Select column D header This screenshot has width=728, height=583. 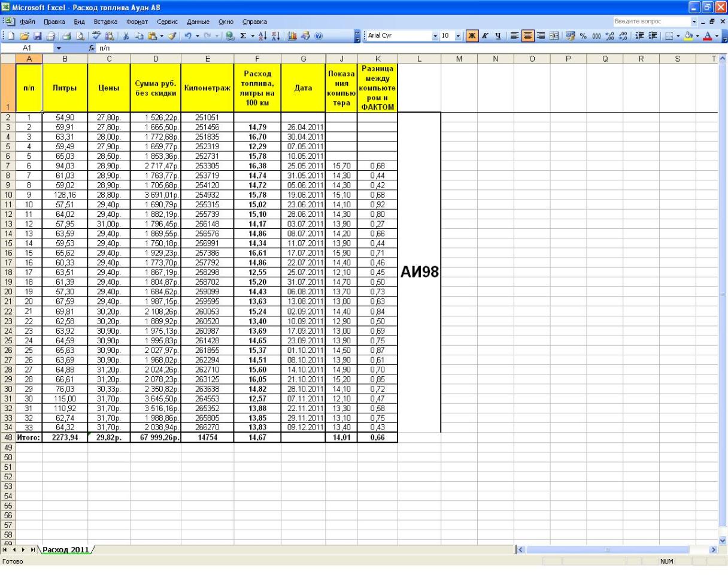(156, 57)
